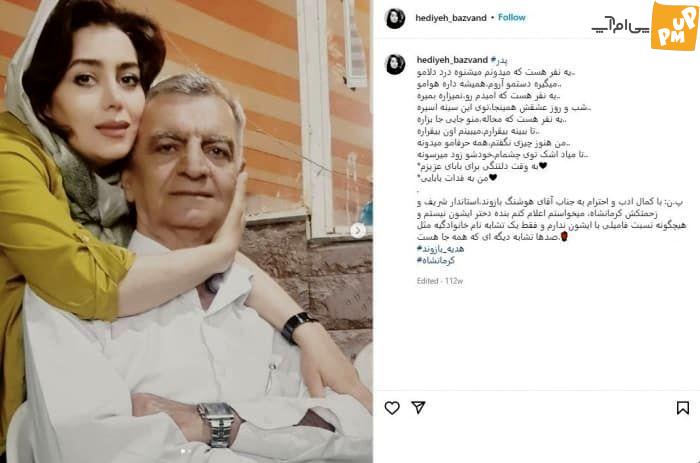Open hediyeh_bazvand username in the header
Image resolution: width=700 pixels, height=463 pixels.
pos(450,18)
